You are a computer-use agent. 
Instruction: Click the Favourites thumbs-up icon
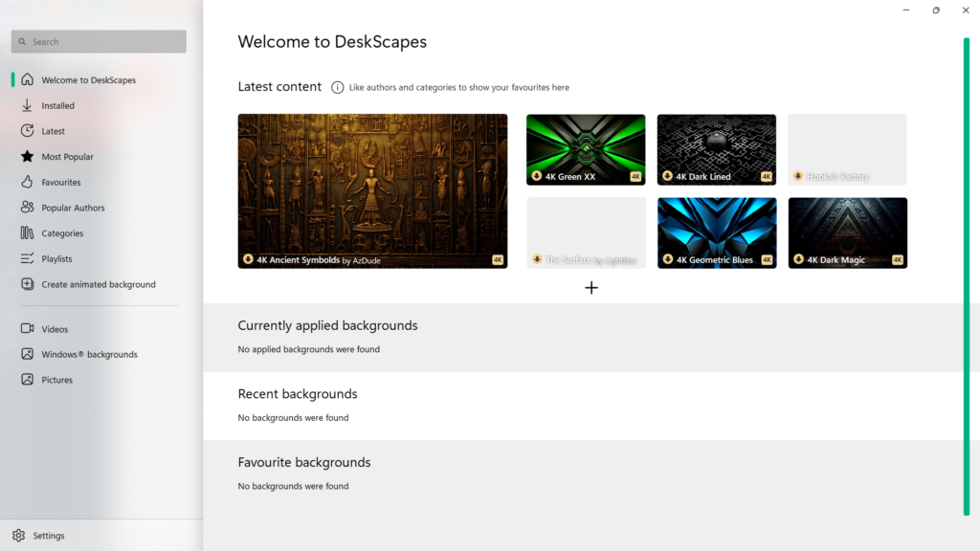[x=27, y=182]
